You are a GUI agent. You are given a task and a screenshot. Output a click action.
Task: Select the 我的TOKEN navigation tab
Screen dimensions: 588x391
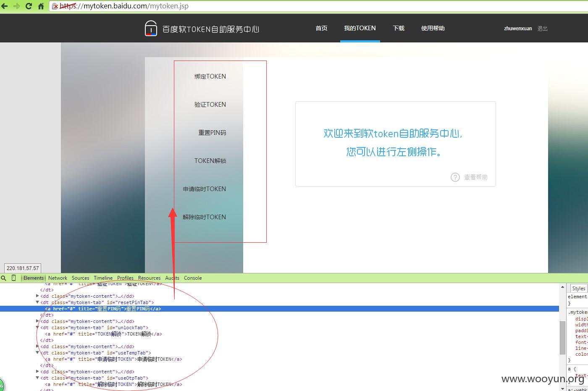pyautogui.click(x=360, y=28)
